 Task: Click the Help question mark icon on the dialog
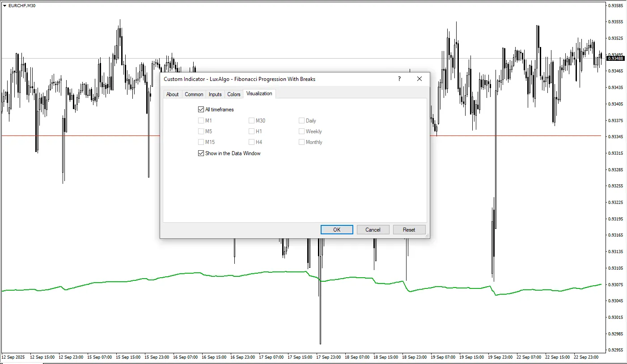pos(399,79)
